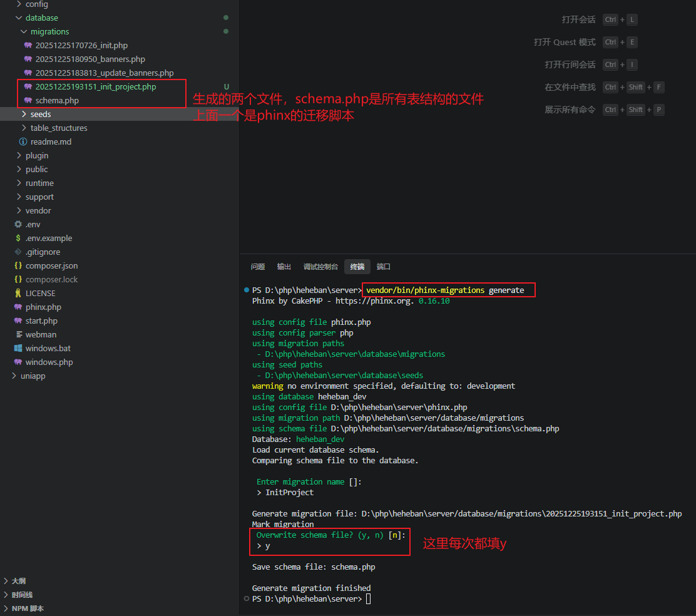Click the info icon next to readme.md
Viewport: 696px width, 616px height.
(23, 142)
